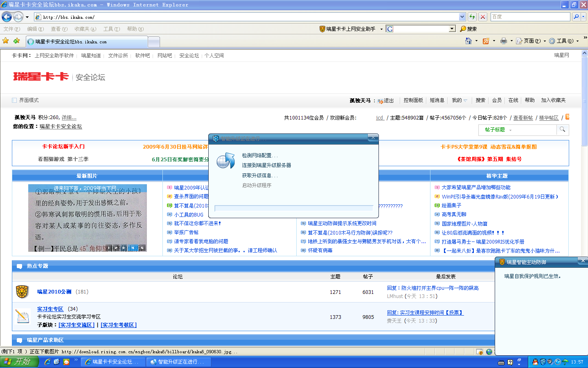Click the address bar URL field
Viewport: 588px width, 368px height.
point(250,17)
